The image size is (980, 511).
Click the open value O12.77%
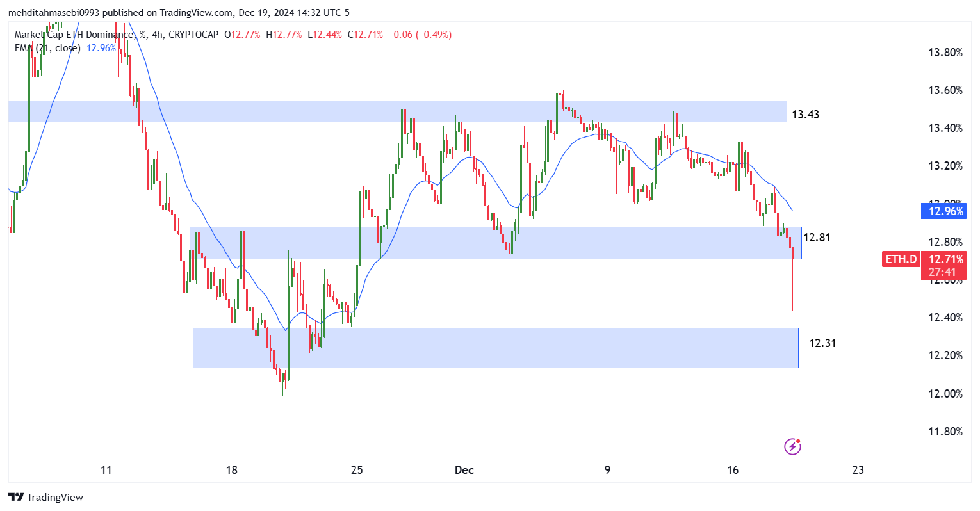[x=242, y=35]
